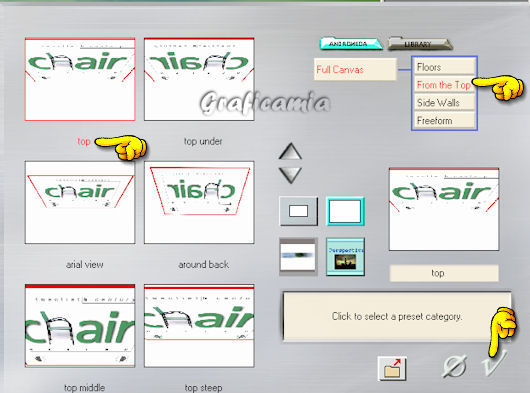
Task: Select the arial view preset thumbnail
Action: [x=80, y=202]
